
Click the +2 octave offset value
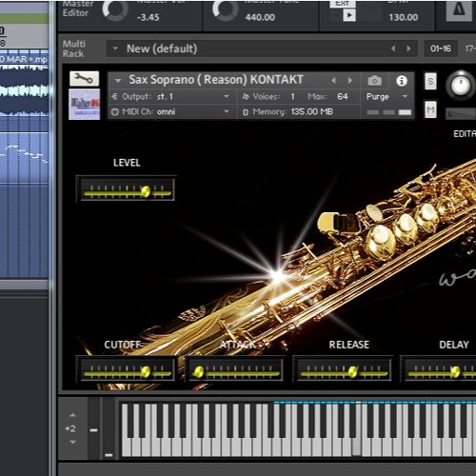point(70,428)
